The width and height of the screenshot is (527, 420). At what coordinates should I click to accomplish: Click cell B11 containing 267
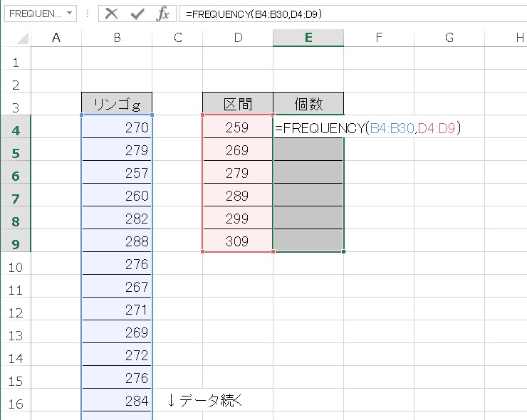pyautogui.click(x=117, y=286)
